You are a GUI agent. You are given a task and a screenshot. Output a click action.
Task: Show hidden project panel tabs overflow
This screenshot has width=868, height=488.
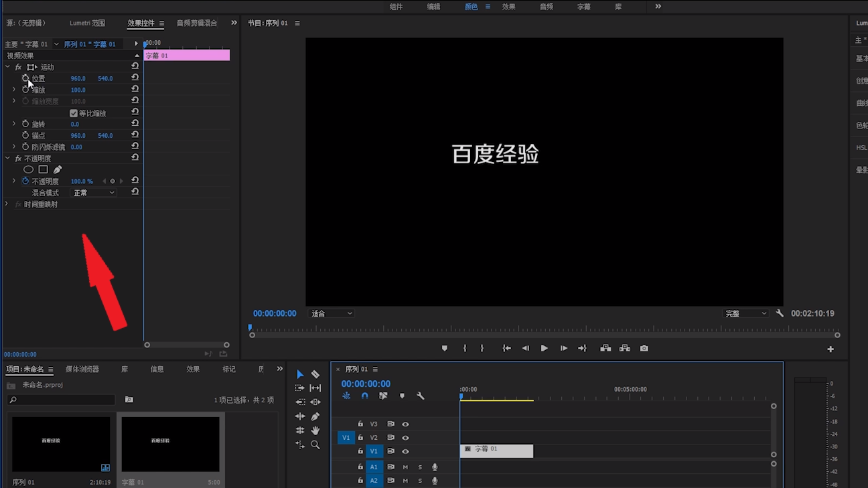point(280,369)
